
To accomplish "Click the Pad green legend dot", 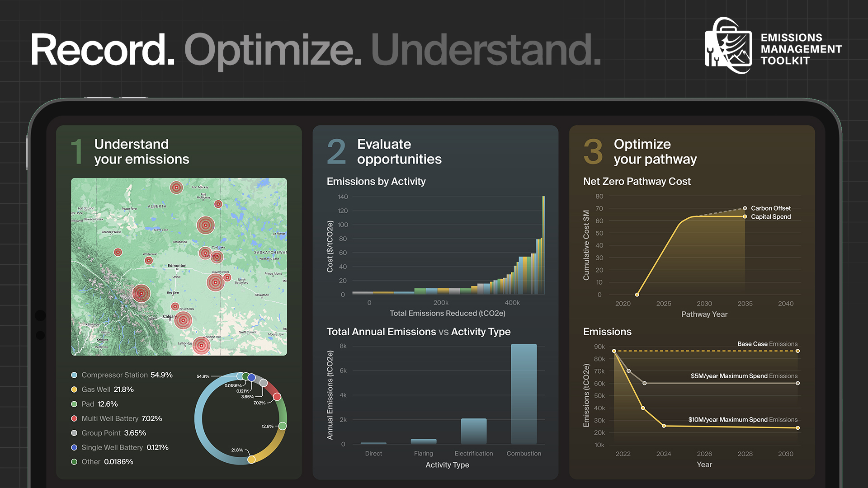I will pos(74,404).
